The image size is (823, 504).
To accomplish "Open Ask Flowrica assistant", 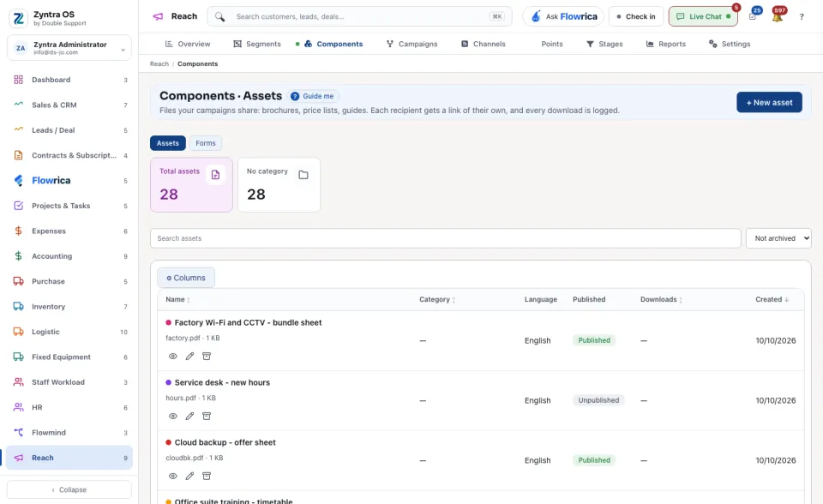I will pyautogui.click(x=563, y=16).
